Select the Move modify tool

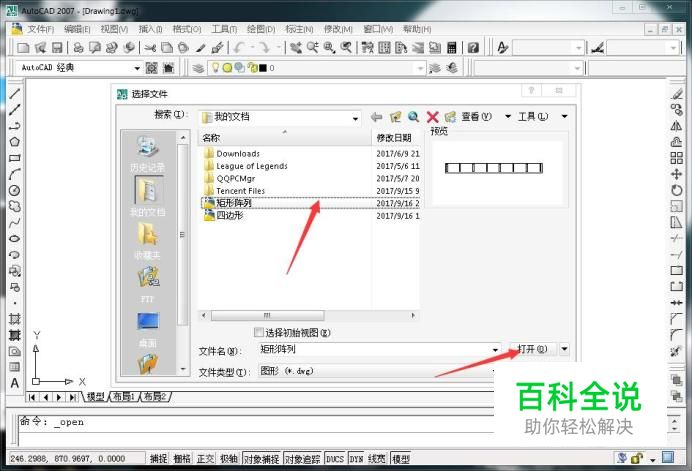click(x=676, y=174)
